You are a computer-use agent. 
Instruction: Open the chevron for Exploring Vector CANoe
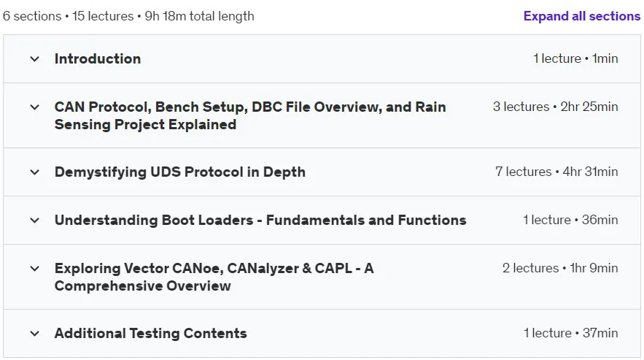click(x=35, y=268)
